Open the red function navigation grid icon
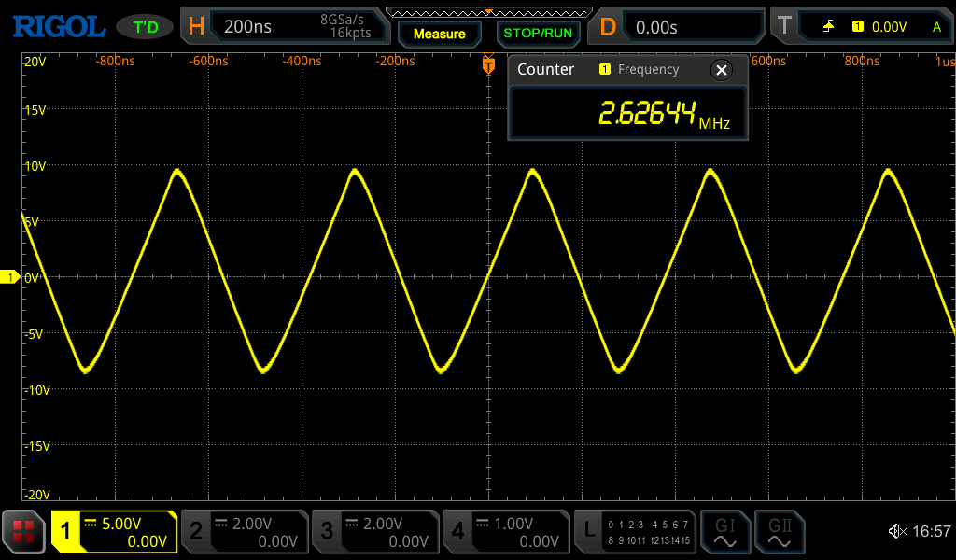 click(24, 532)
